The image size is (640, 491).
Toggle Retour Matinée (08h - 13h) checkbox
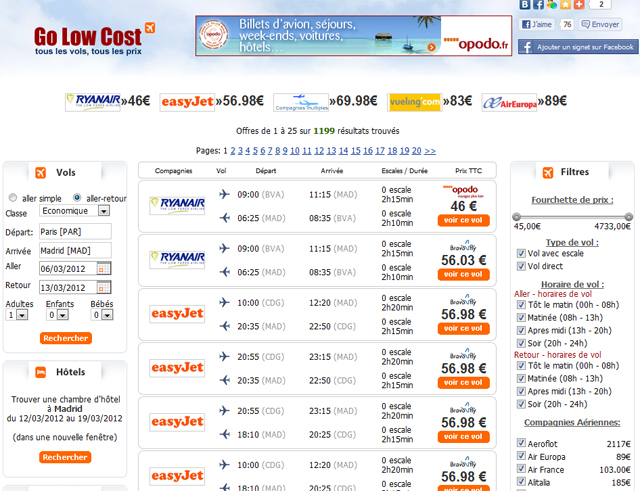pos(521,378)
